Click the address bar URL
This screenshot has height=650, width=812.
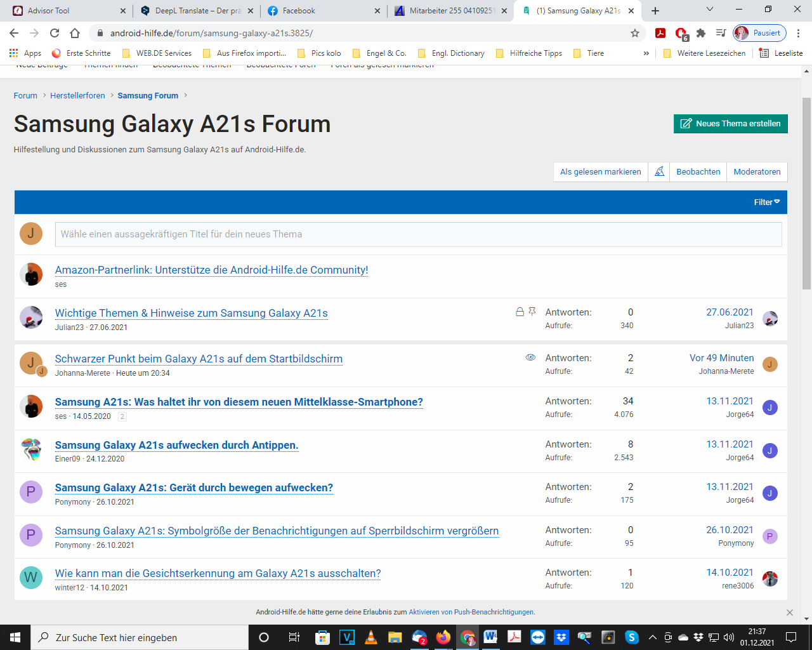pos(211,33)
